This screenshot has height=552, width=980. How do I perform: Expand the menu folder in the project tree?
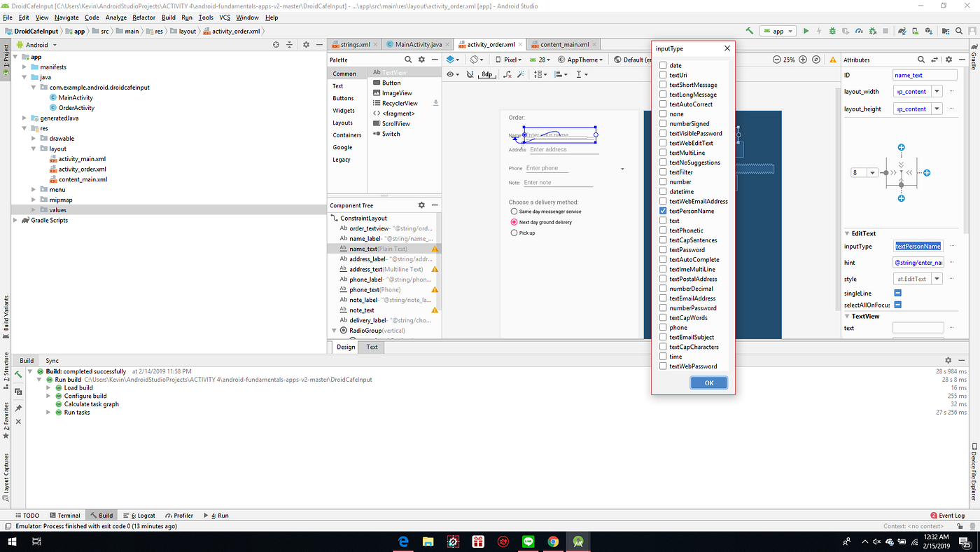click(x=32, y=189)
